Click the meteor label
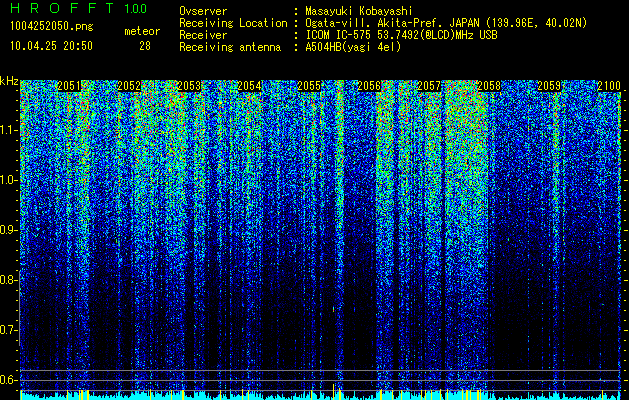The image size is (629, 400). 142,31
